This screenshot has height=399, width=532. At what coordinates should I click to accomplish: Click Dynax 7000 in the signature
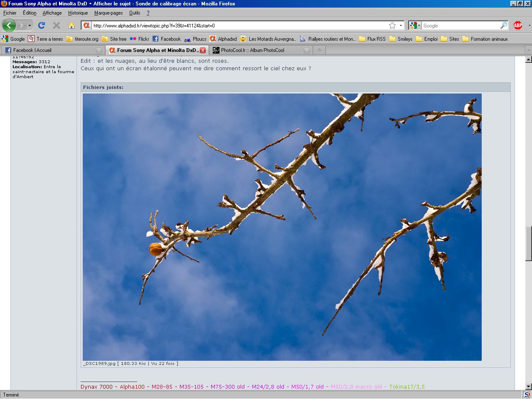(x=96, y=387)
